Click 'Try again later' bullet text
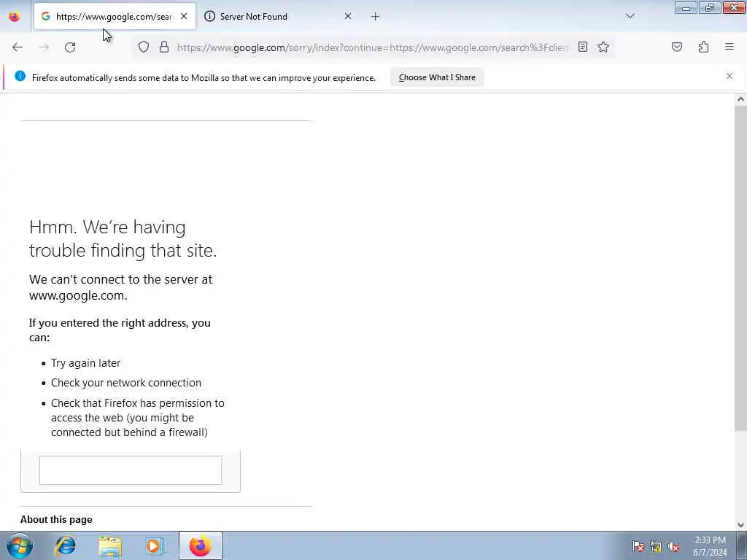The width and height of the screenshot is (747, 560). 86,363
